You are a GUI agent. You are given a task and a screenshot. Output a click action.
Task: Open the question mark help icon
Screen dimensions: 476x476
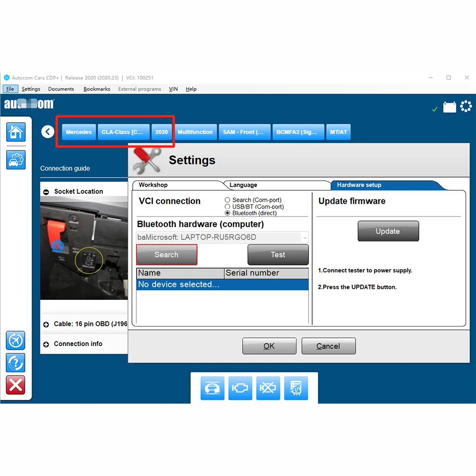16,362
